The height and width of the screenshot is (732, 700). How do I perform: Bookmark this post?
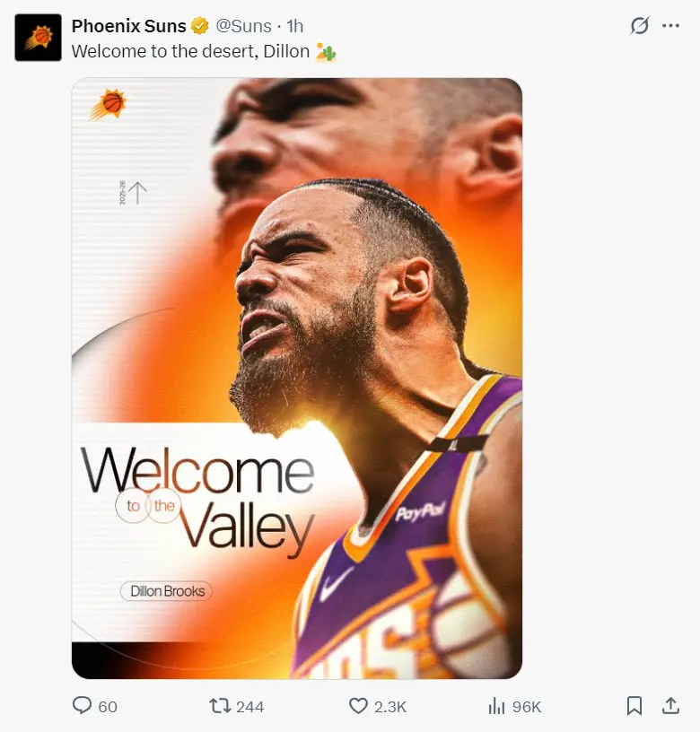click(634, 705)
